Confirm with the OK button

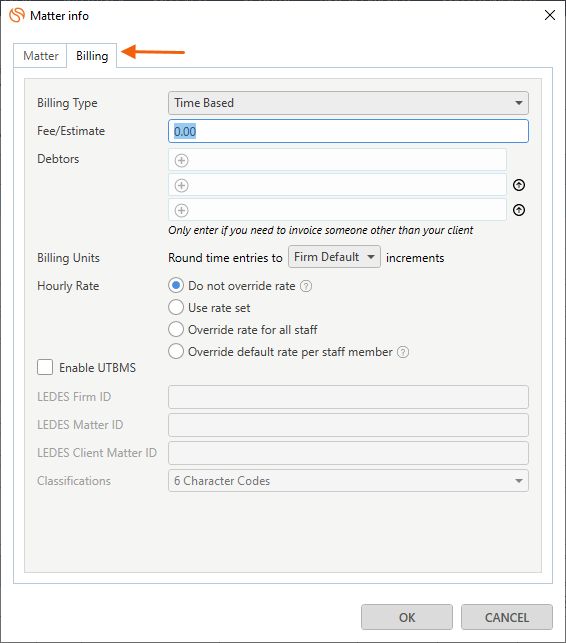click(x=407, y=617)
